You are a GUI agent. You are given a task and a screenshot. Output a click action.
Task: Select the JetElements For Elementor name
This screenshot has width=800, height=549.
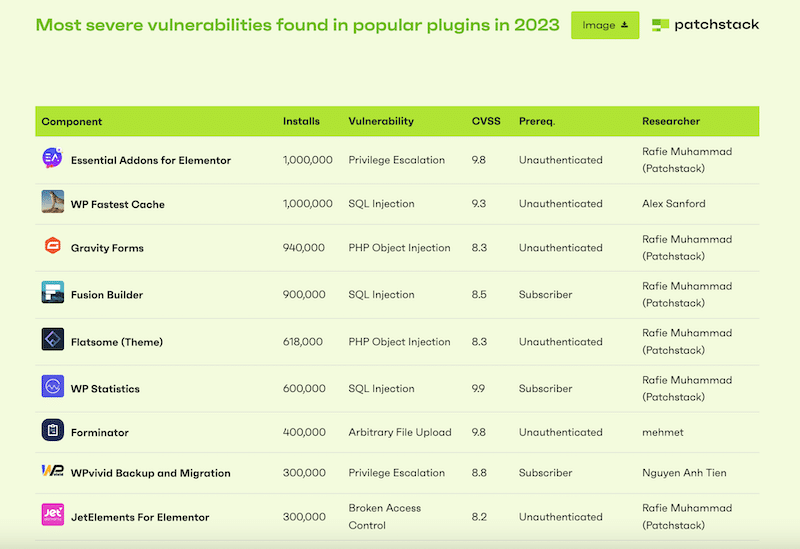click(x=140, y=517)
